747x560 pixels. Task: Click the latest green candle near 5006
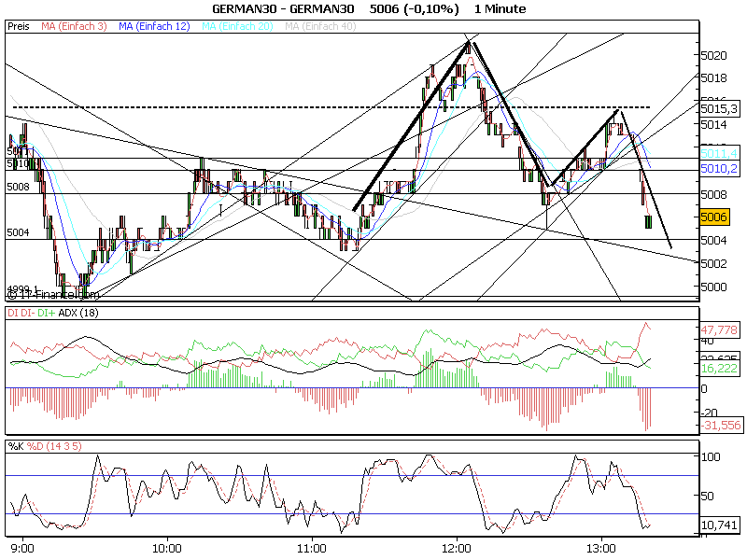click(648, 221)
